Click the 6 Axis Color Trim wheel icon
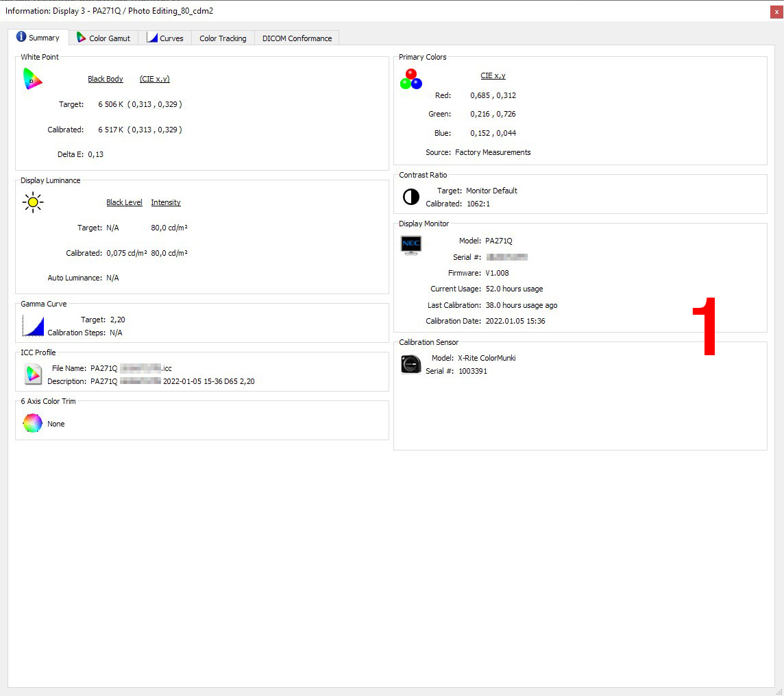Screen dimensions: 784x696 (x=32, y=424)
